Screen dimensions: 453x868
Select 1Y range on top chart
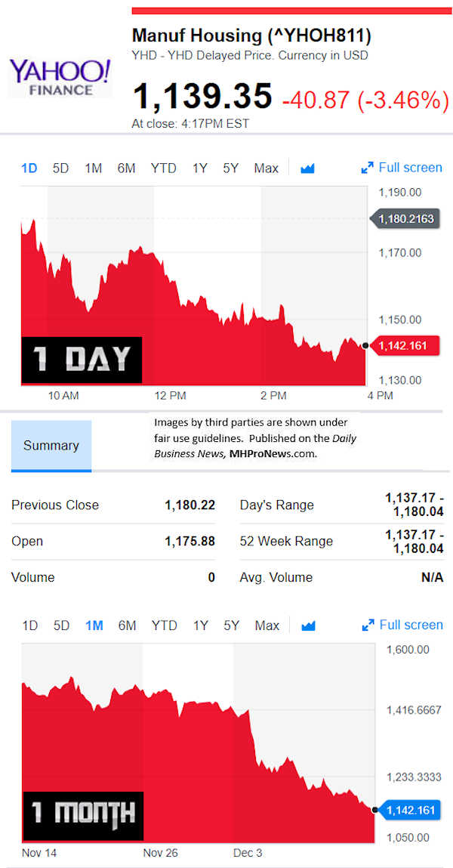tap(199, 168)
